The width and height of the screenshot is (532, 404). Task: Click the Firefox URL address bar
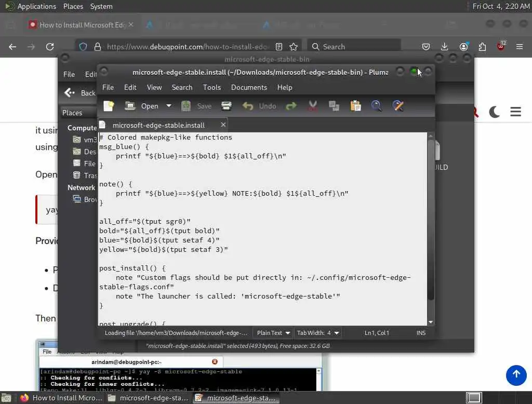(x=188, y=47)
